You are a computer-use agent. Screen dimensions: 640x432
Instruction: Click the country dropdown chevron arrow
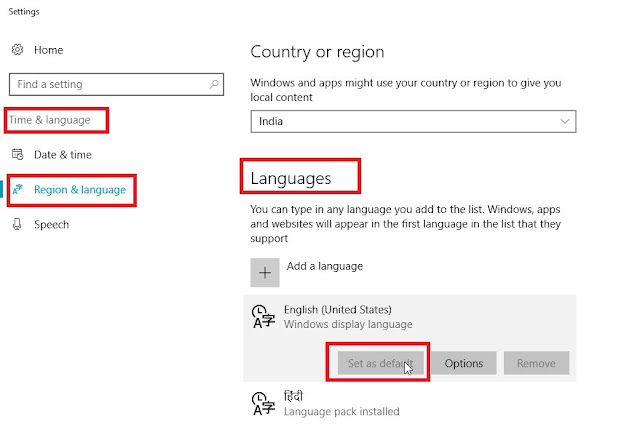click(x=564, y=121)
